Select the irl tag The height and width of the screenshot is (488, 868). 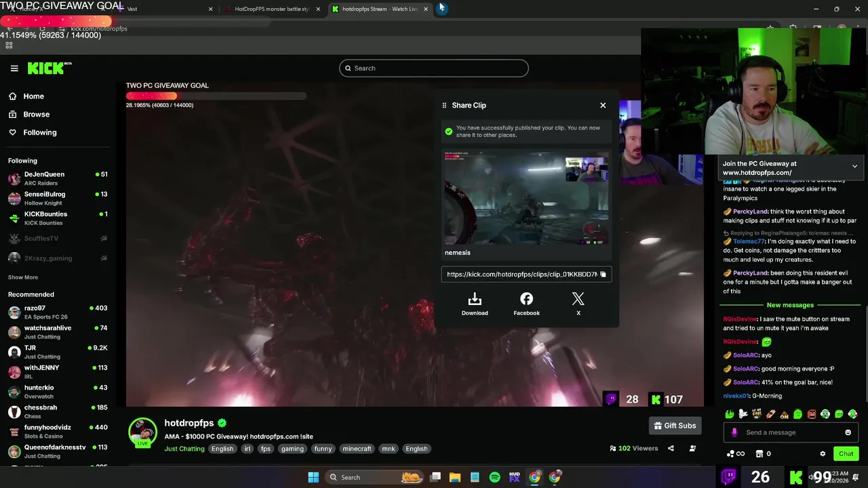(x=248, y=449)
